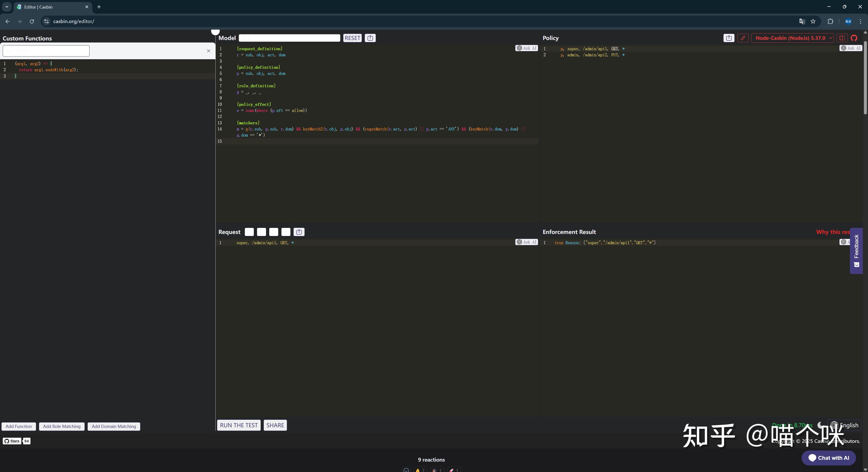This screenshot has height=472, width=868.
Task: Click the custom function name input field
Action: [x=46, y=51]
